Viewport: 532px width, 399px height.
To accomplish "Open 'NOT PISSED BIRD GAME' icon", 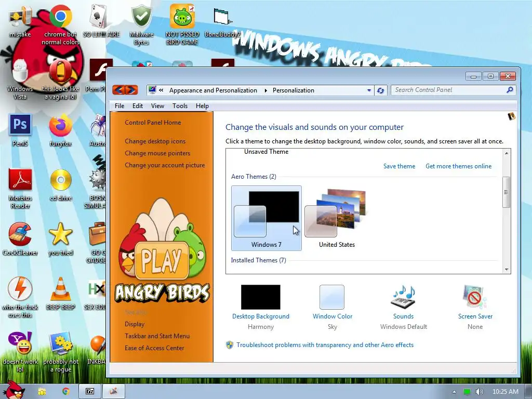I will 182,16.
